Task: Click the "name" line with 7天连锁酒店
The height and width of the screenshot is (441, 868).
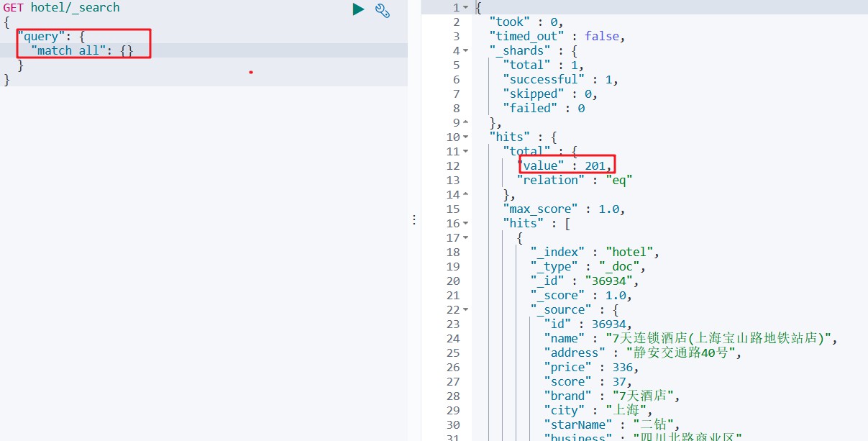Action: coord(691,338)
